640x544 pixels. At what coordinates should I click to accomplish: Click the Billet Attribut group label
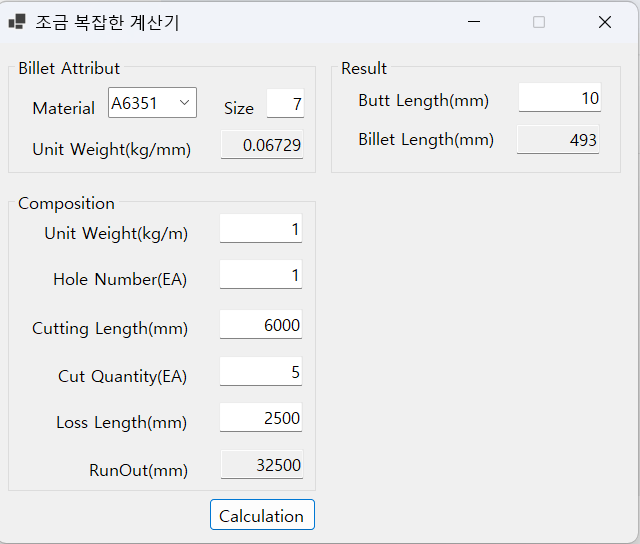click(x=69, y=68)
